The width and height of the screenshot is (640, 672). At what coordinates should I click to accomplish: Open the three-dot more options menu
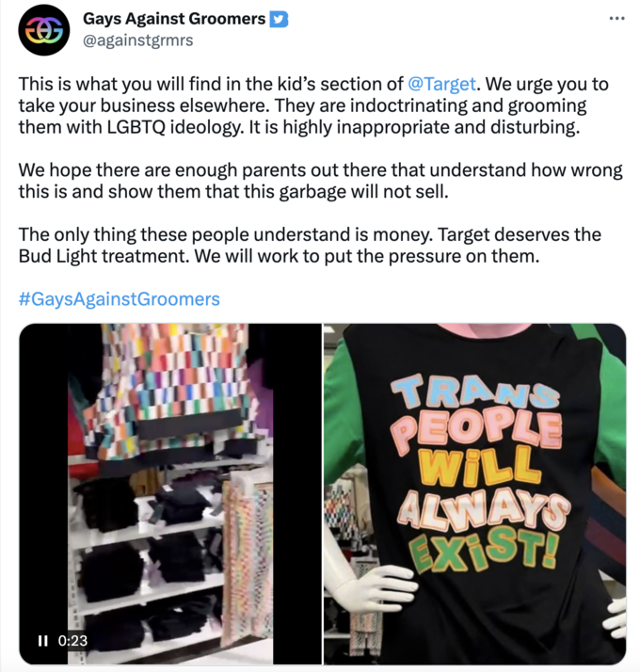pos(616,19)
